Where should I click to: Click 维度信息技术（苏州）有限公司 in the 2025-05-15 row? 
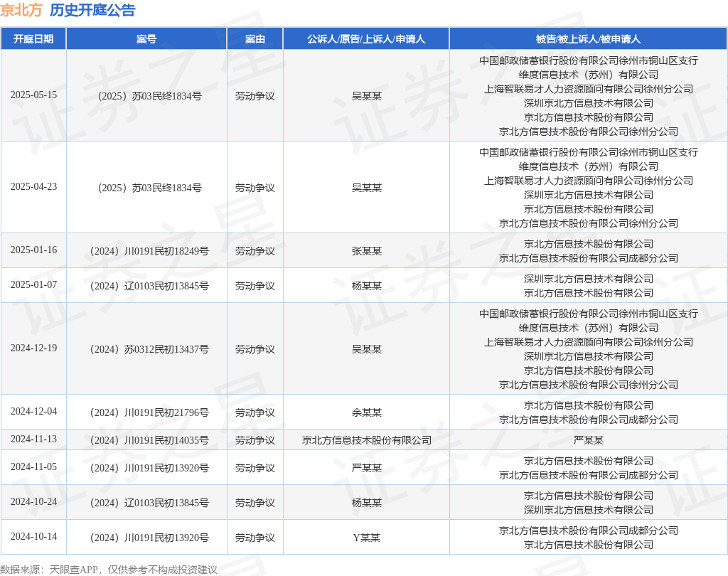[588, 75]
